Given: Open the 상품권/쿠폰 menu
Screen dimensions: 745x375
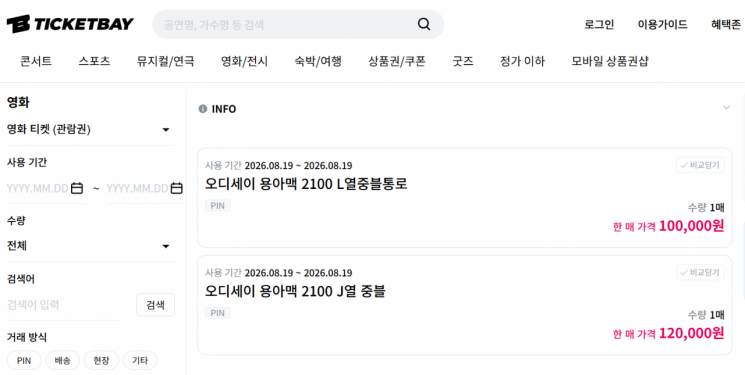Looking at the screenshot, I should tap(397, 61).
